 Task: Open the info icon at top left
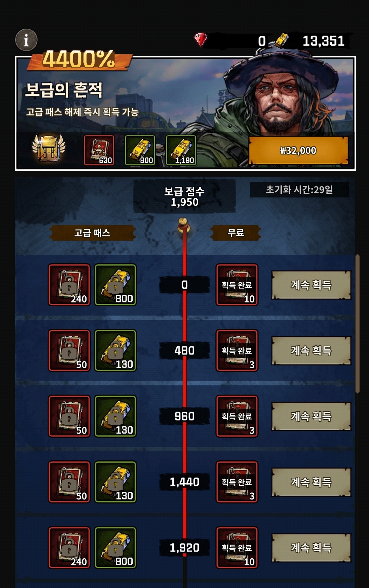[26, 40]
